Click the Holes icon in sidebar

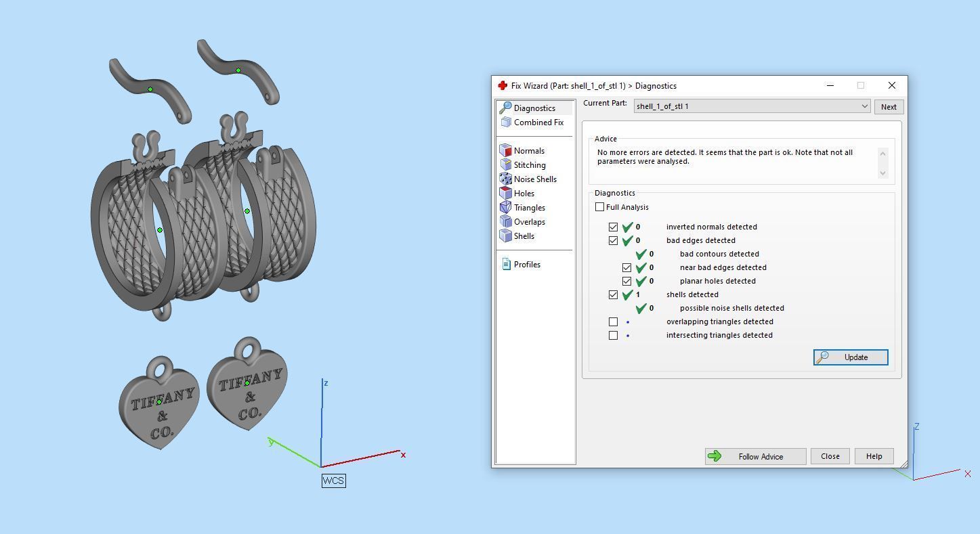pos(505,193)
